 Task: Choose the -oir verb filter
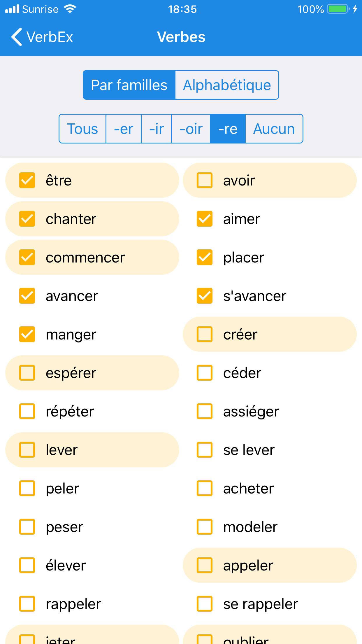(x=191, y=129)
